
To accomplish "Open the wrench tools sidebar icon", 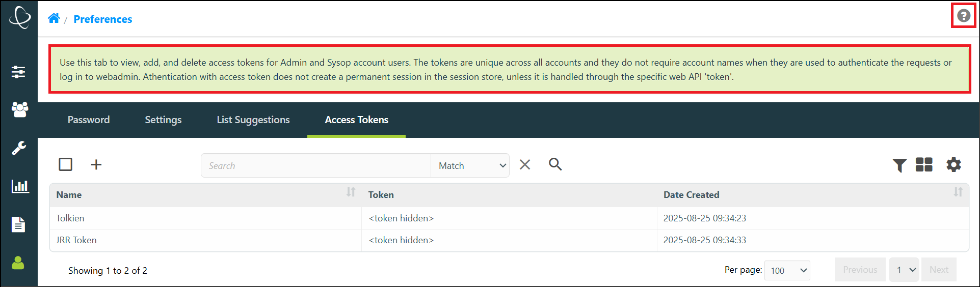I will coord(19,148).
